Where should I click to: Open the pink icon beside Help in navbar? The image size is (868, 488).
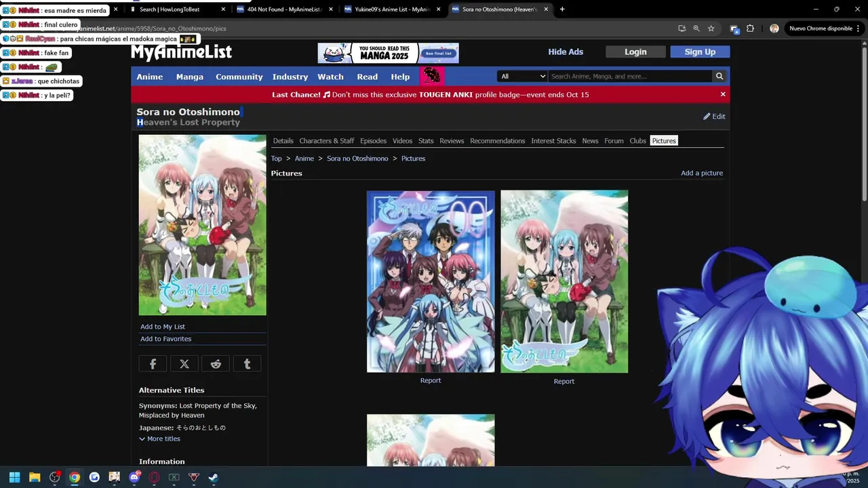click(432, 76)
